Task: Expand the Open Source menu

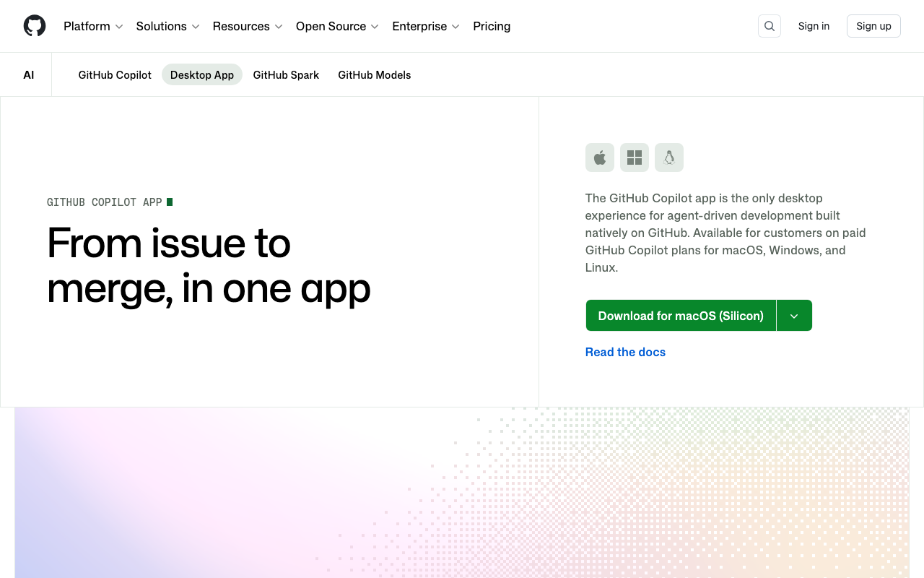Action: 337,26
